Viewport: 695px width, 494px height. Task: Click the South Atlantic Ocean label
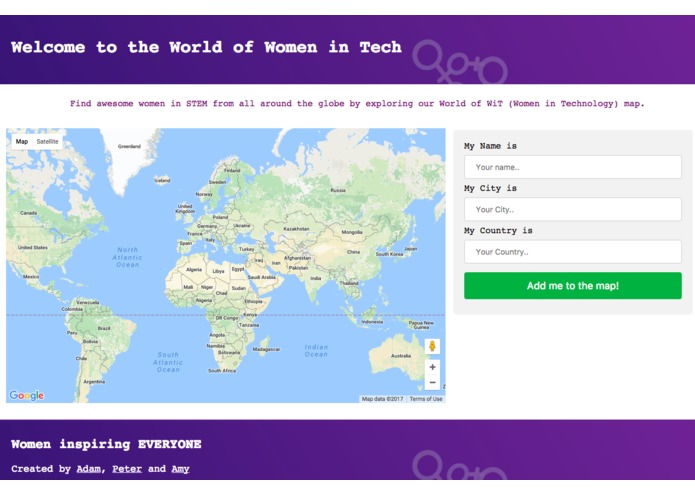click(x=168, y=362)
